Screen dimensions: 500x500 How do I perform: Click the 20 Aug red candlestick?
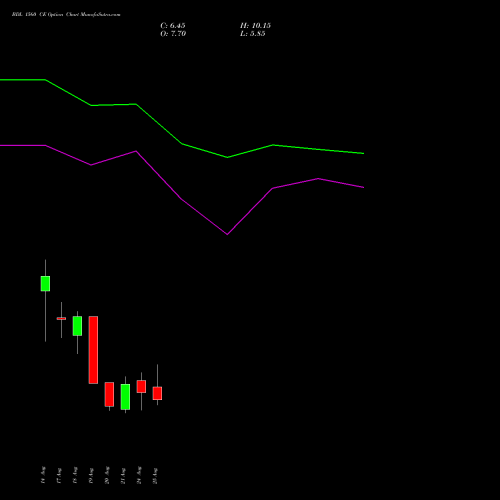(x=109, y=394)
